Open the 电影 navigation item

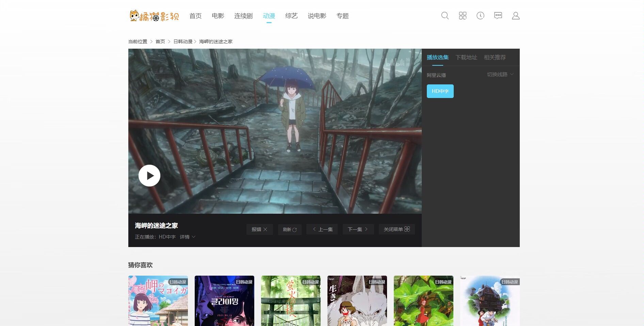point(218,16)
